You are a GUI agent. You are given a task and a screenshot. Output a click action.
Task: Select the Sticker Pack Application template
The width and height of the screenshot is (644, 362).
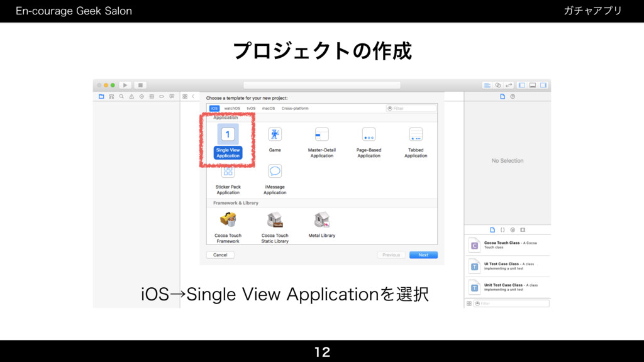(x=228, y=180)
